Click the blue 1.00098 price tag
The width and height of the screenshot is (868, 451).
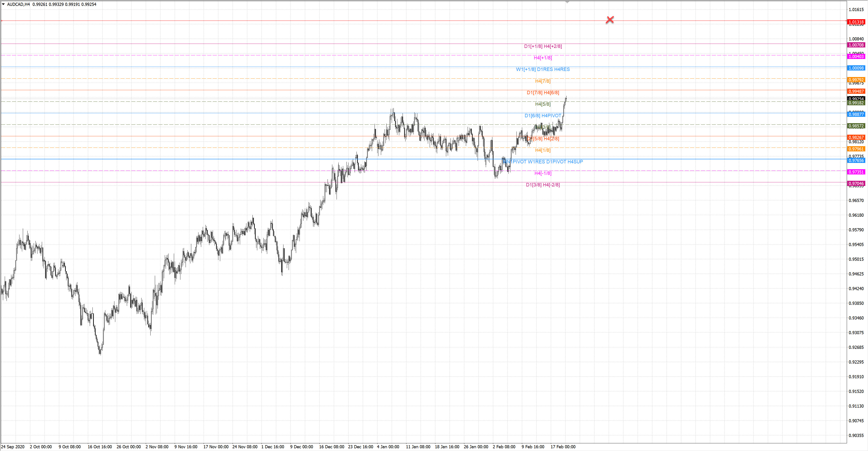click(x=856, y=68)
